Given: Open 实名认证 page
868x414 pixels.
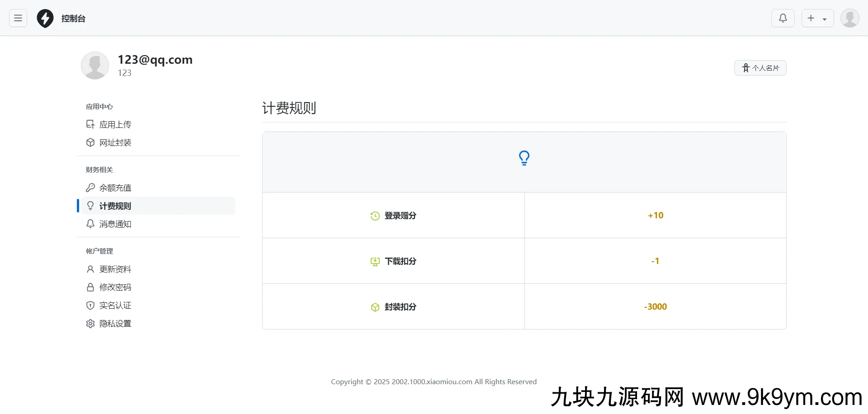Looking at the screenshot, I should pyautogui.click(x=115, y=305).
